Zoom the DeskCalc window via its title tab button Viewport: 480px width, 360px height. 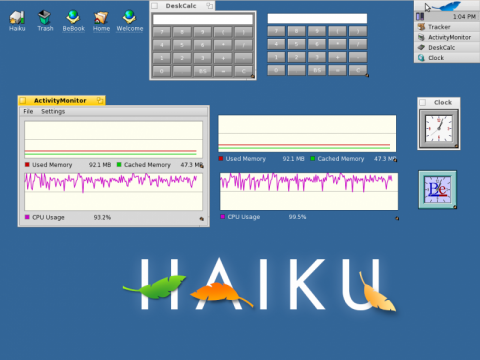click(x=209, y=6)
